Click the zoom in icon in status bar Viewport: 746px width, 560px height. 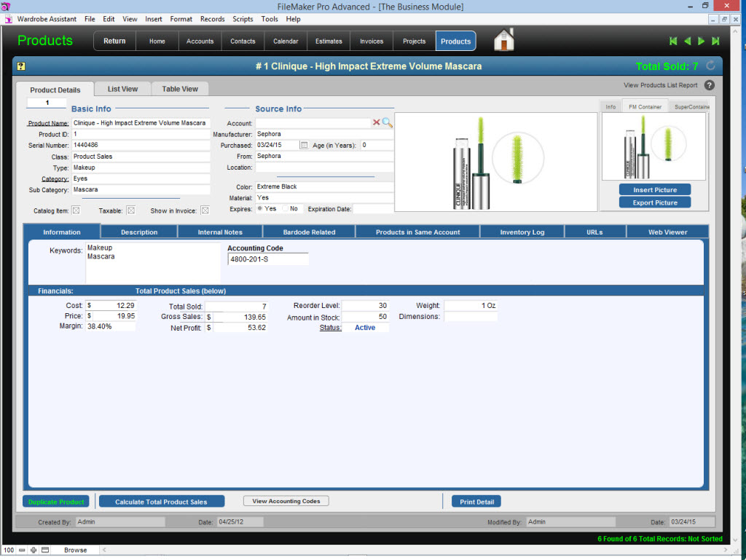click(34, 550)
